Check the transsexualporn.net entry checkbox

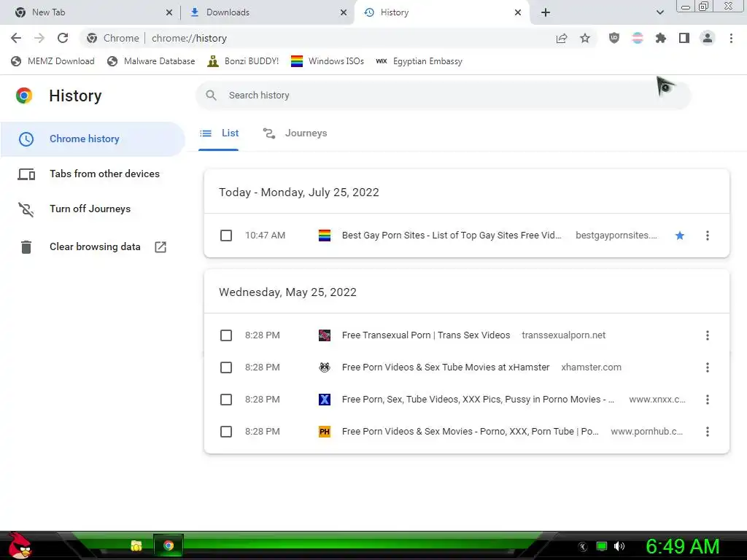tap(226, 335)
